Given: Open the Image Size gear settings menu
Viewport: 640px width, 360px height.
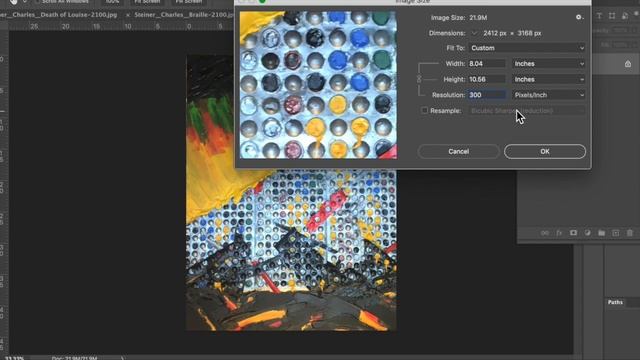Looking at the screenshot, I should click(579, 17).
